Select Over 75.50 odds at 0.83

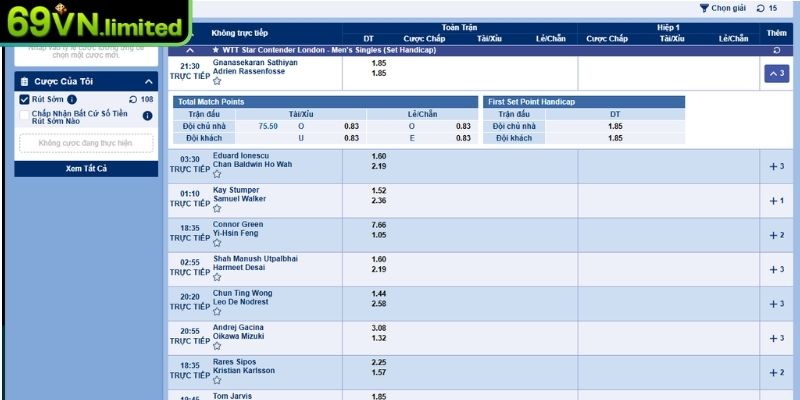coord(351,126)
